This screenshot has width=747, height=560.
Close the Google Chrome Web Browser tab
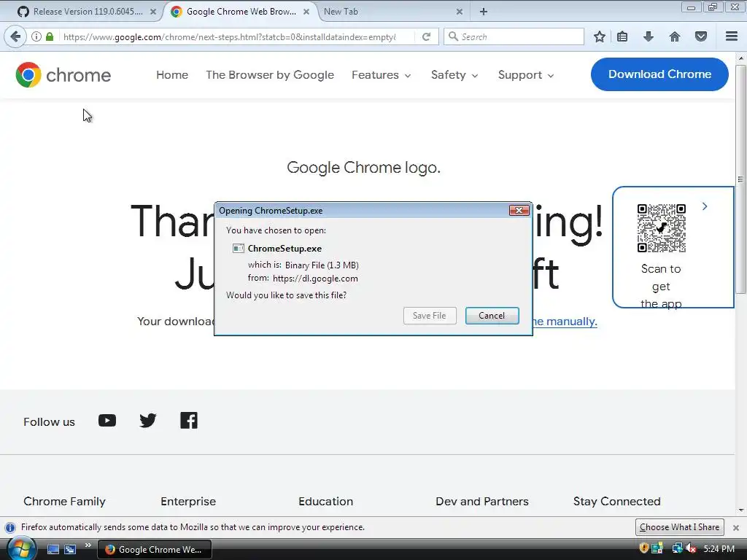pyautogui.click(x=306, y=12)
